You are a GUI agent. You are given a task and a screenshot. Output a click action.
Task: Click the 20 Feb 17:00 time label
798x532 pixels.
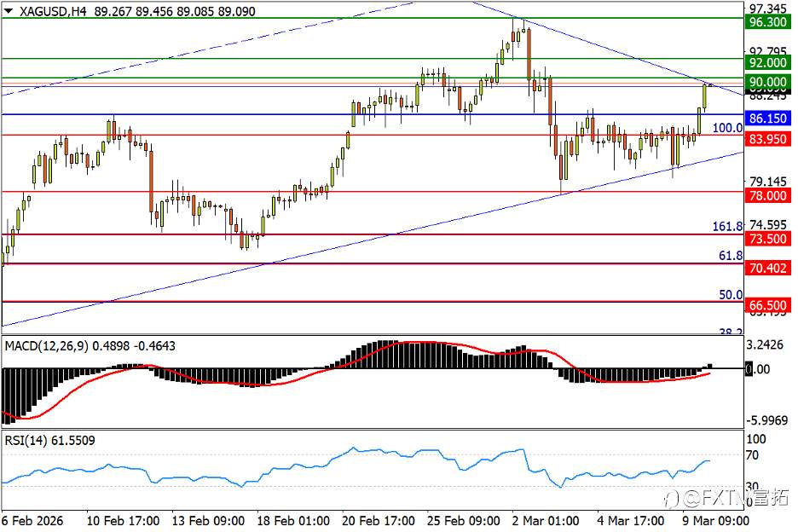(379, 521)
